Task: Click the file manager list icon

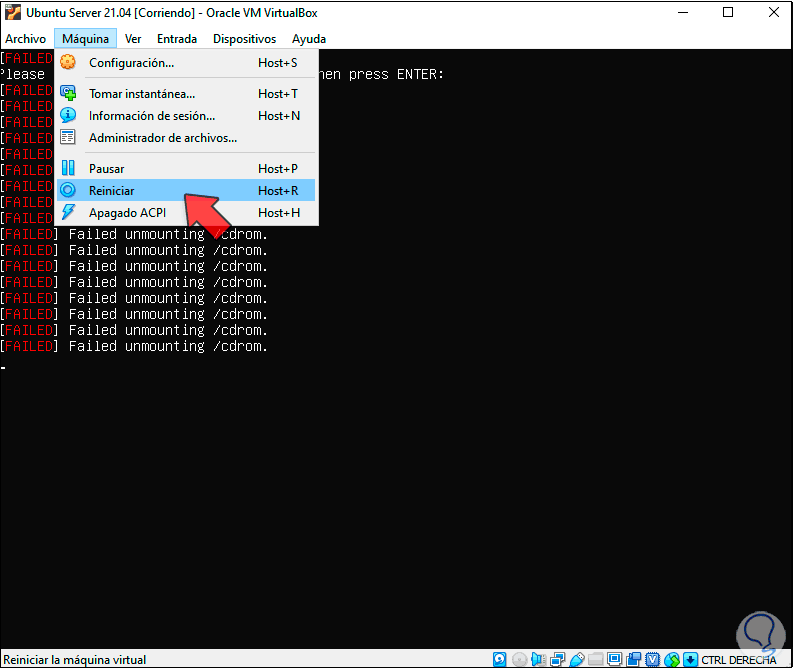Action: (x=68, y=137)
